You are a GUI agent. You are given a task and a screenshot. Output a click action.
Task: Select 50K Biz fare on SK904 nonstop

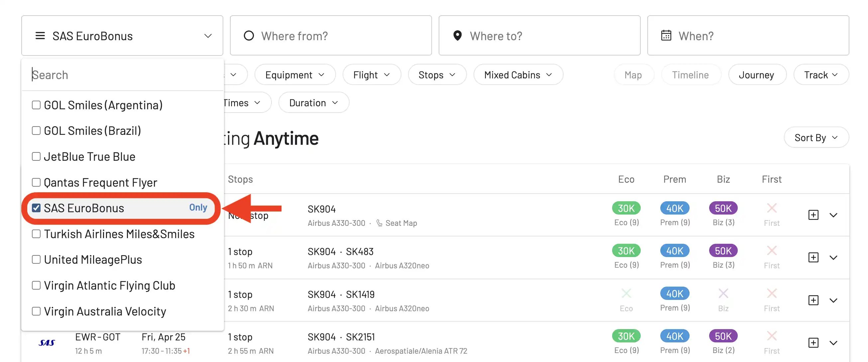(x=723, y=208)
